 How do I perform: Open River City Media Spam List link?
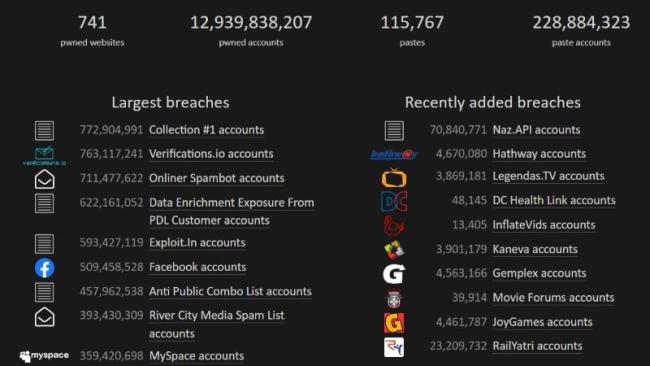pyautogui.click(x=216, y=324)
